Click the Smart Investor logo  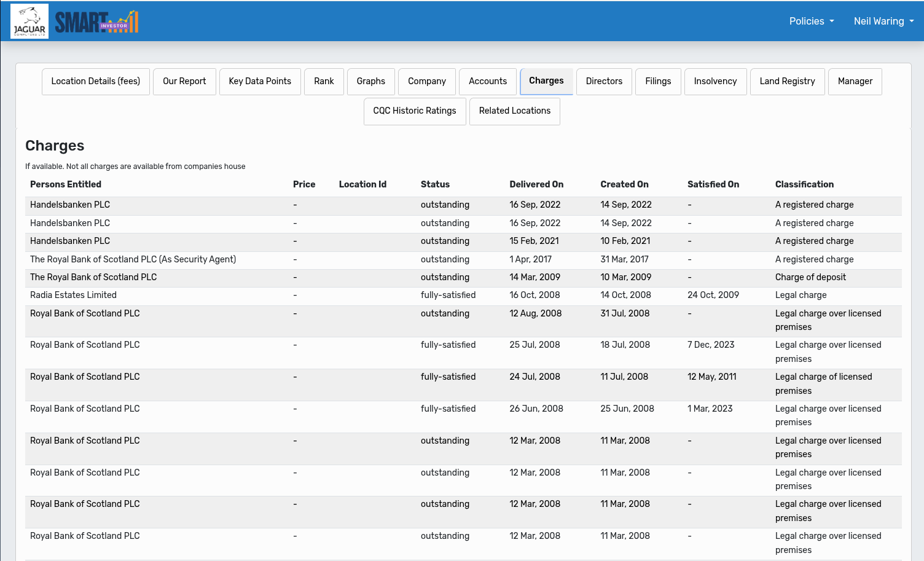pos(96,22)
